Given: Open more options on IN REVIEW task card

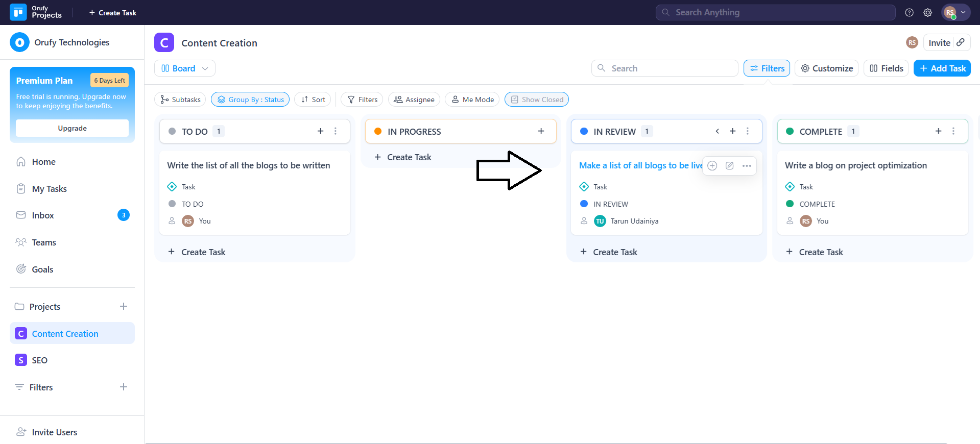Looking at the screenshot, I should click(x=747, y=165).
